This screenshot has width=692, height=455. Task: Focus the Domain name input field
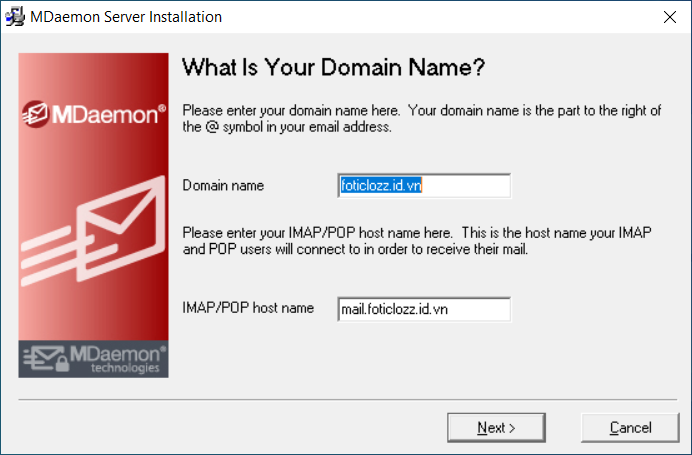point(424,186)
